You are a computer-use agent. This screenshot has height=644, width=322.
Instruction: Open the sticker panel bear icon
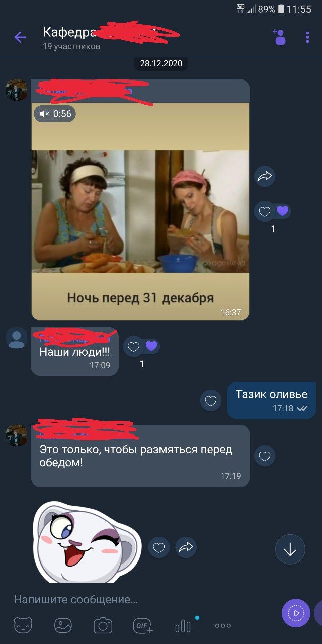(x=23, y=626)
